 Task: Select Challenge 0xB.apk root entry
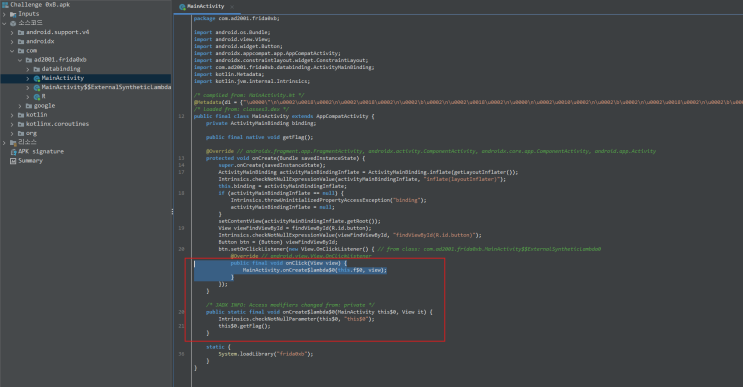(40, 5)
